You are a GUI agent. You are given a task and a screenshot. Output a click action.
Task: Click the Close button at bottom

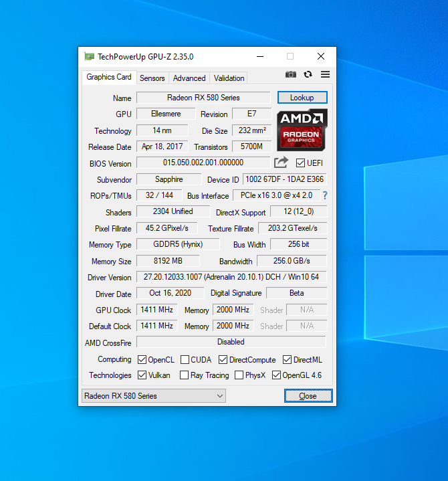tap(308, 396)
